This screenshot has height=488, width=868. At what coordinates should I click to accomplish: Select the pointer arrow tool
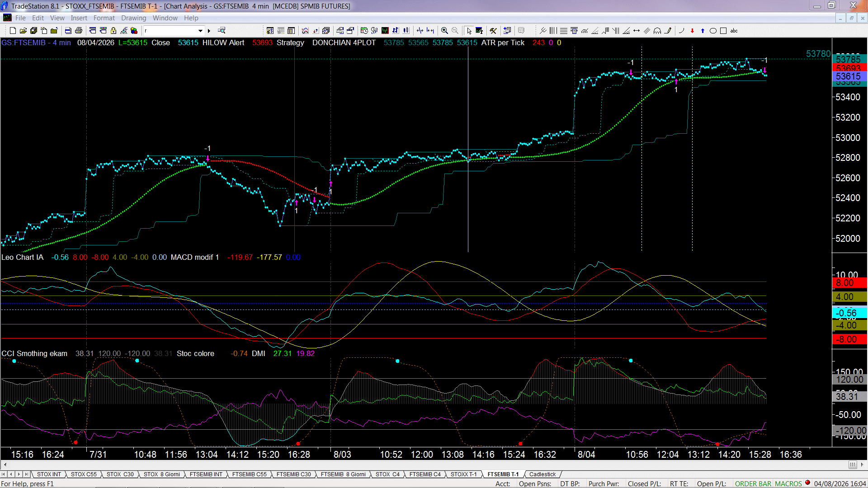pos(469,31)
